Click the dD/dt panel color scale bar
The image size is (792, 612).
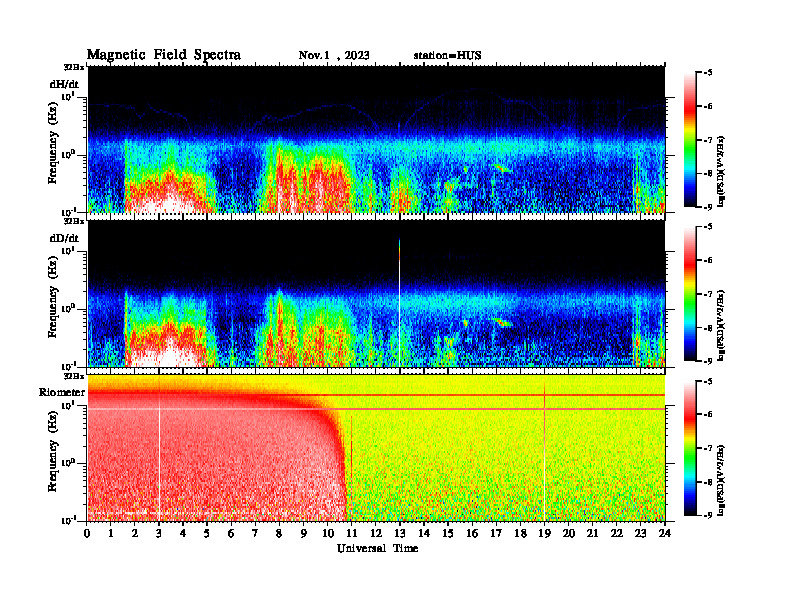(690, 293)
